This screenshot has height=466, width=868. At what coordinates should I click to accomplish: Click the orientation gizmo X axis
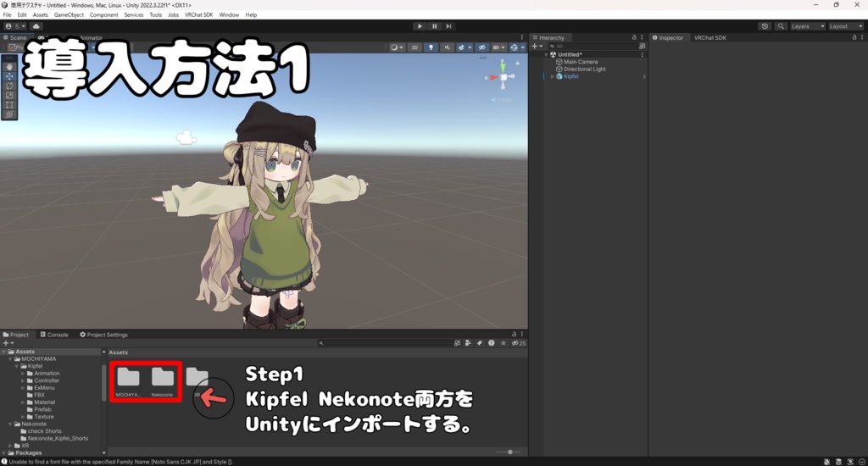[492, 77]
